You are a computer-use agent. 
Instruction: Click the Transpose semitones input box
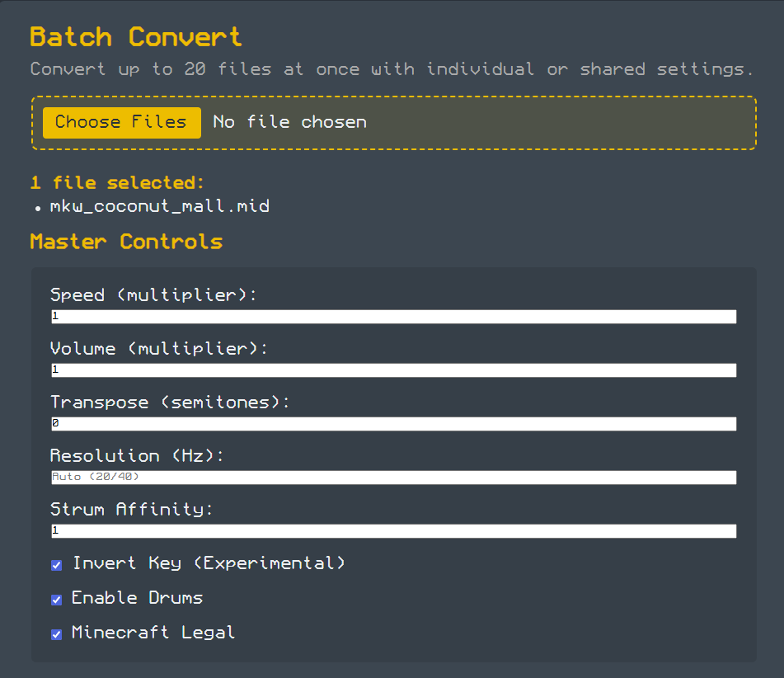pyautogui.click(x=393, y=423)
